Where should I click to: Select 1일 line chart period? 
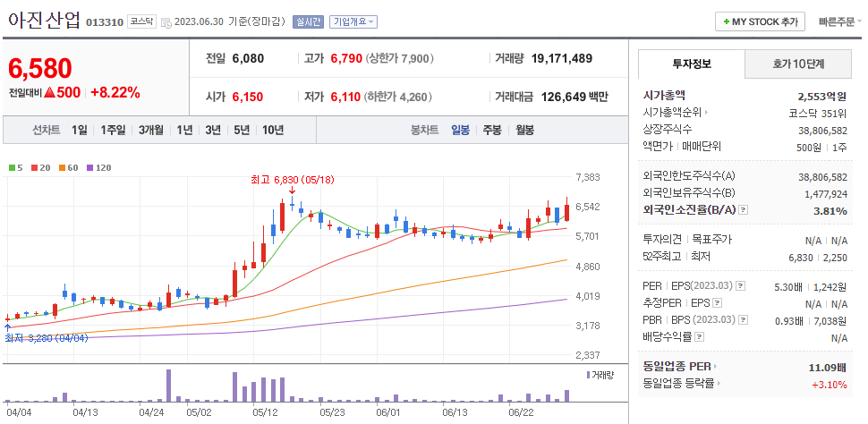[x=79, y=131]
